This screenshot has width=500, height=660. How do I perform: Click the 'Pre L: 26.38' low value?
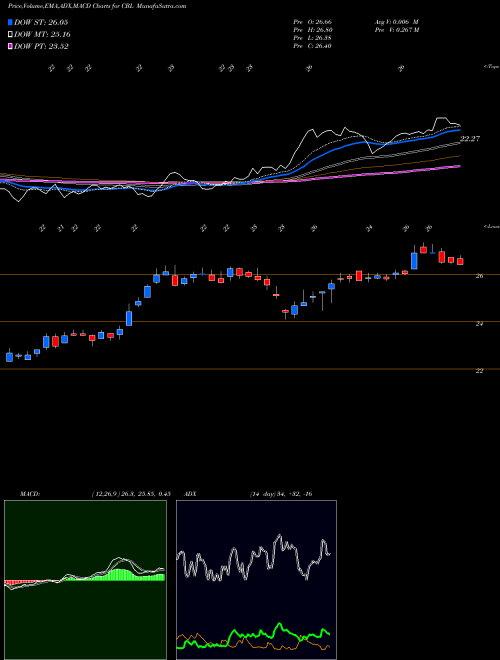(x=313, y=38)
